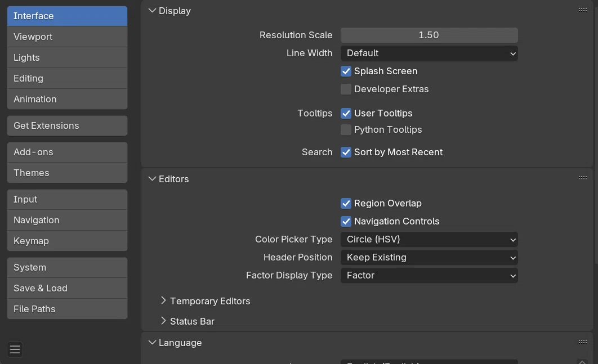Image resolution: width=598 pixels, height=364 pixels.
Task: Open Factor Display Type dropdown
Action: tap(429, 276)
